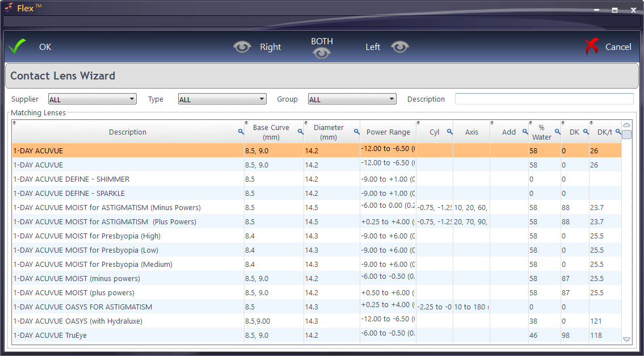
Task: Open search filter on % Water column
Action: [558, 131]
